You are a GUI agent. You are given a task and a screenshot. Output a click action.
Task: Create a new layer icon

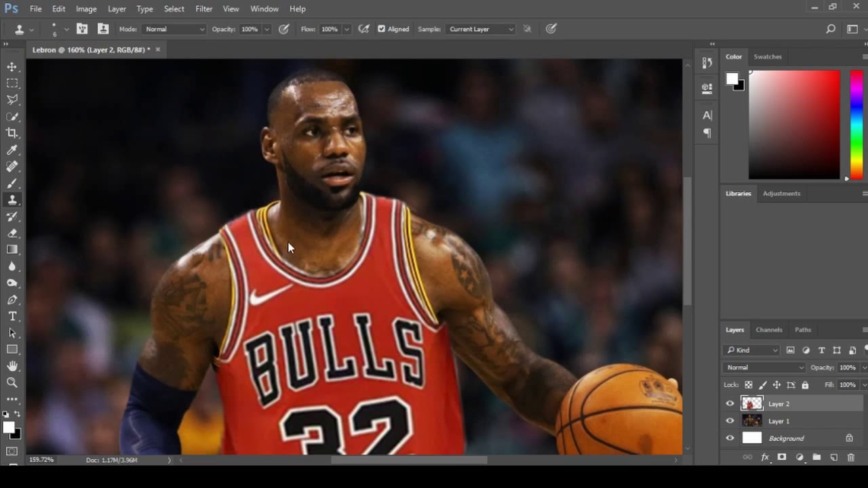click(x=834, y=457)
